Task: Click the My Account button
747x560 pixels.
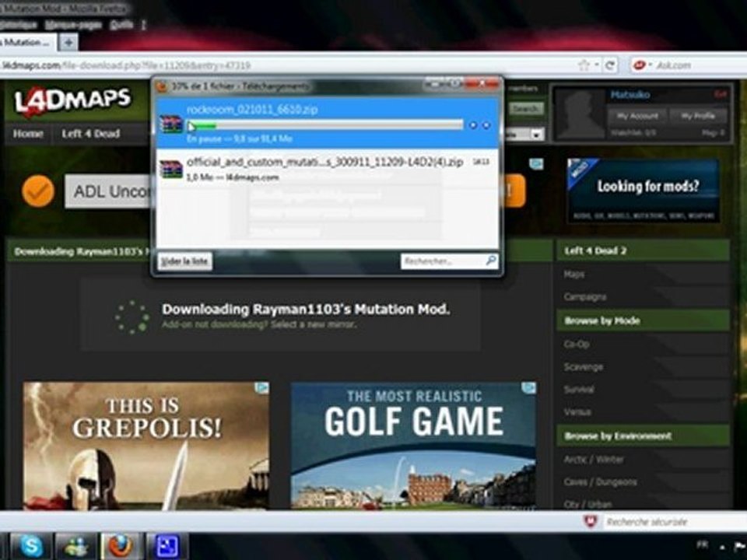Action: 637,116
